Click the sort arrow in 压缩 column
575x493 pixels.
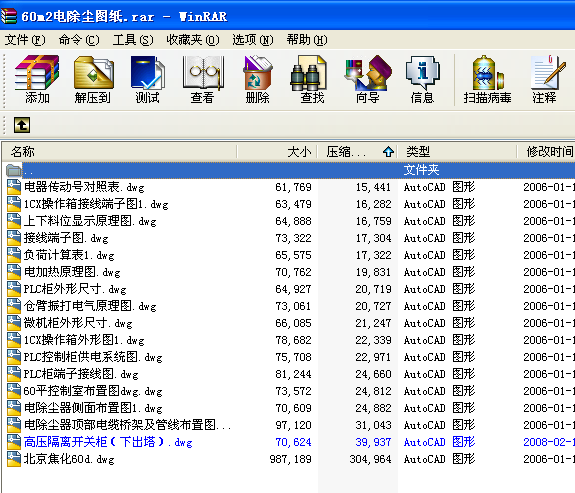pos(388,151)
